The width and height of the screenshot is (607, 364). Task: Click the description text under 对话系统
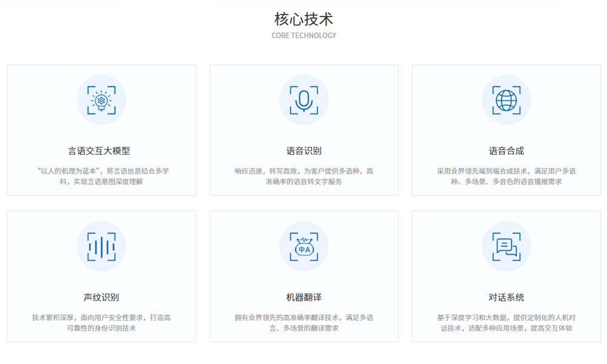click(x=506, y=323)
